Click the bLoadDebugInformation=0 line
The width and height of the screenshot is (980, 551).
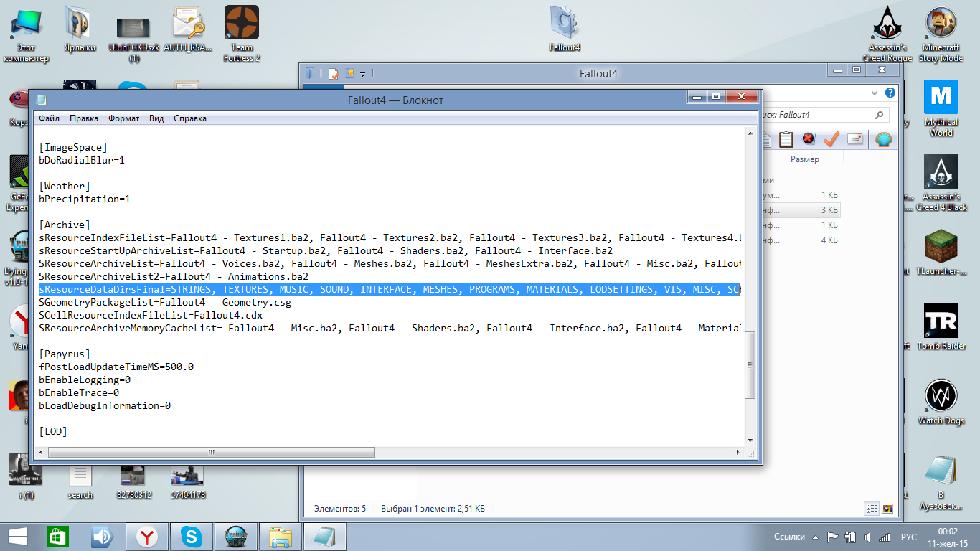tap(105, 405)
